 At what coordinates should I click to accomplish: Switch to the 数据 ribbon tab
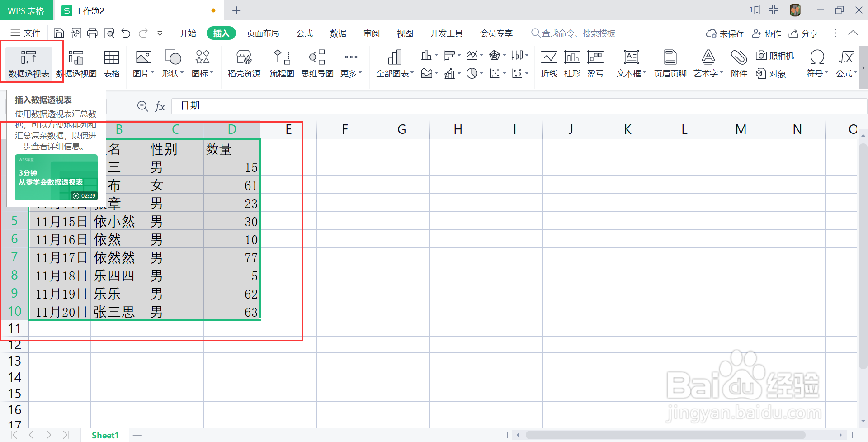click(338, 33)
